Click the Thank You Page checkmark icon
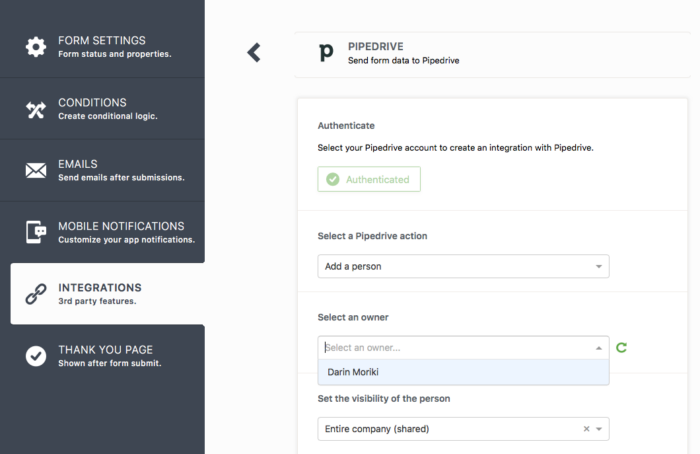This screenshot has width=700, height=454. [36, 356]
